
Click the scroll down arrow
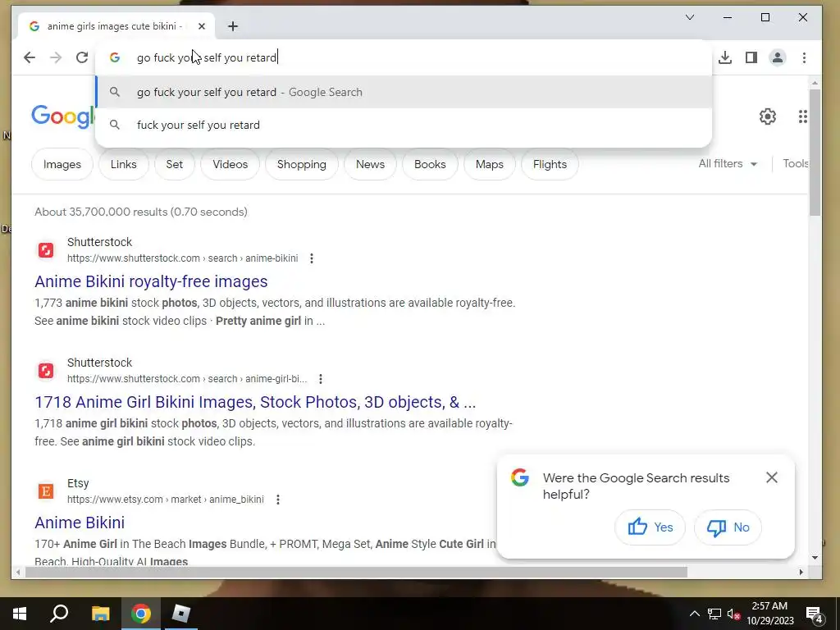click(815, 558)
